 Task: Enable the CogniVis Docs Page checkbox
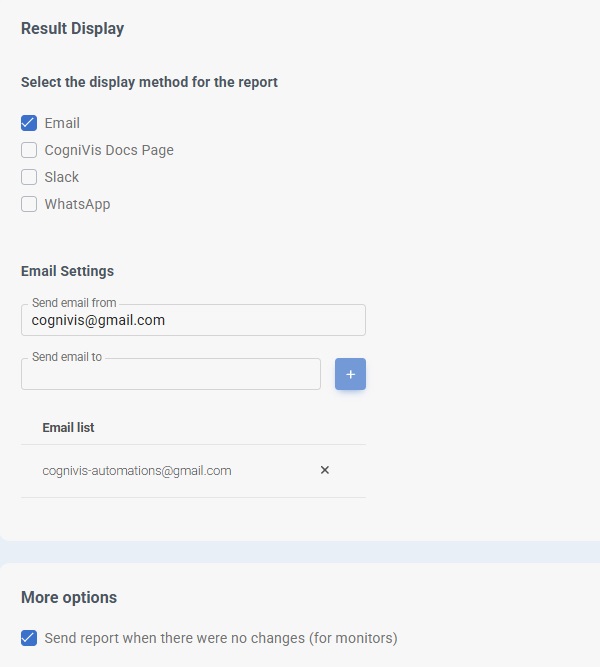(29, 150)
